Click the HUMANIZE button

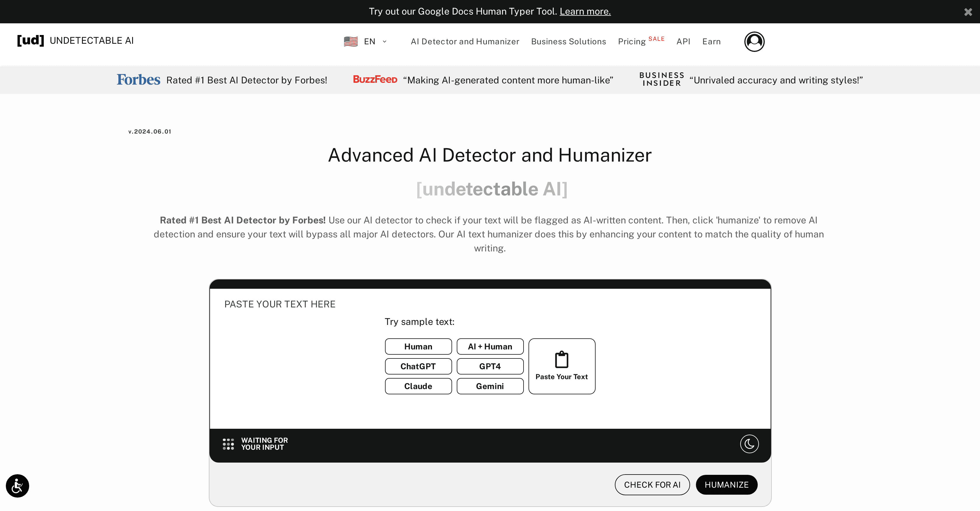click(726, 484)
